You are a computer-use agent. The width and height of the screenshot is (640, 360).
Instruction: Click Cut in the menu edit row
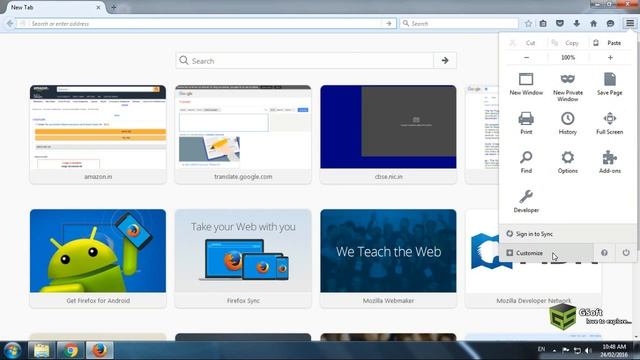click(524, 43)
